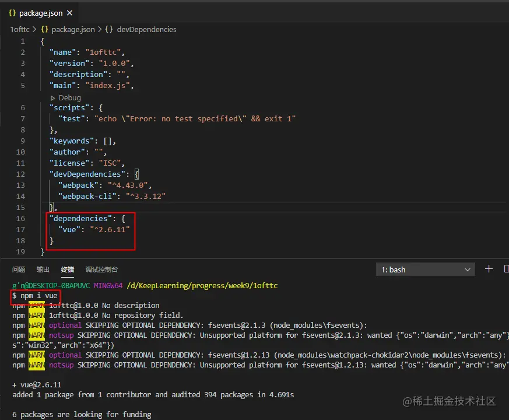509x420 pixels.
Task: Switch to the 输出 panel tab
Action: pos(43,269)
